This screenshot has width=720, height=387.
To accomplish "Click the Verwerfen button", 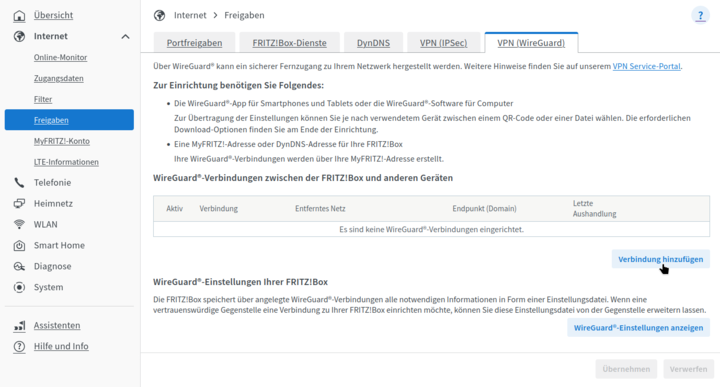I will point(688,369).
